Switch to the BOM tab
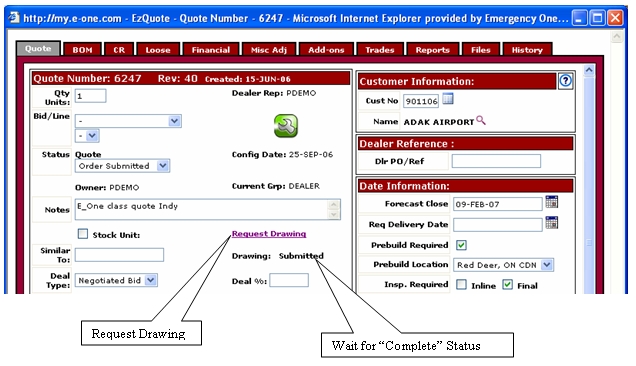 coord(83,50)
